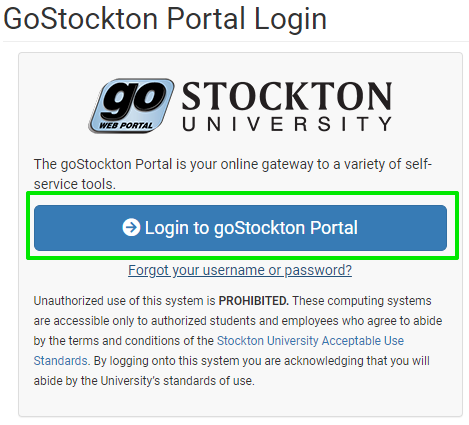Click the UNIVERSITY text under Stockton
Viewport: 469px width, 425px height.
287,124
